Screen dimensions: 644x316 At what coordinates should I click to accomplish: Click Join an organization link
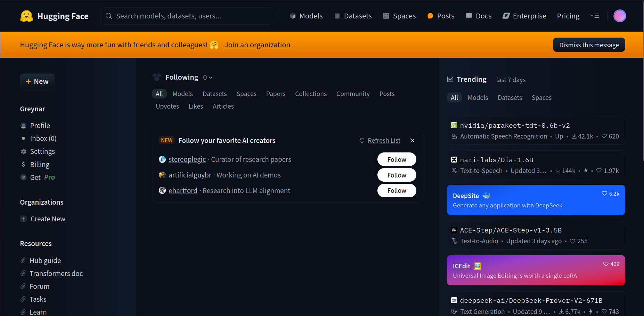pos(257,45)
